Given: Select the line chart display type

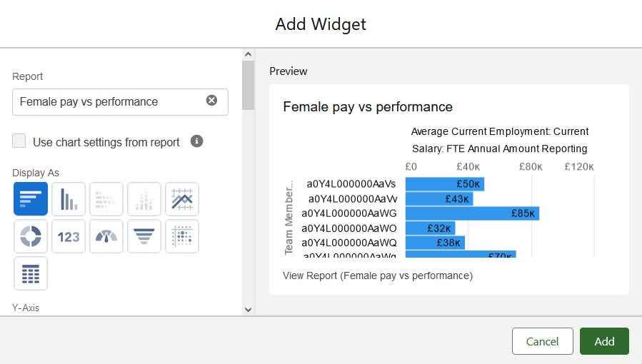Looking at the screenshot, I should (x=182, y=199).
